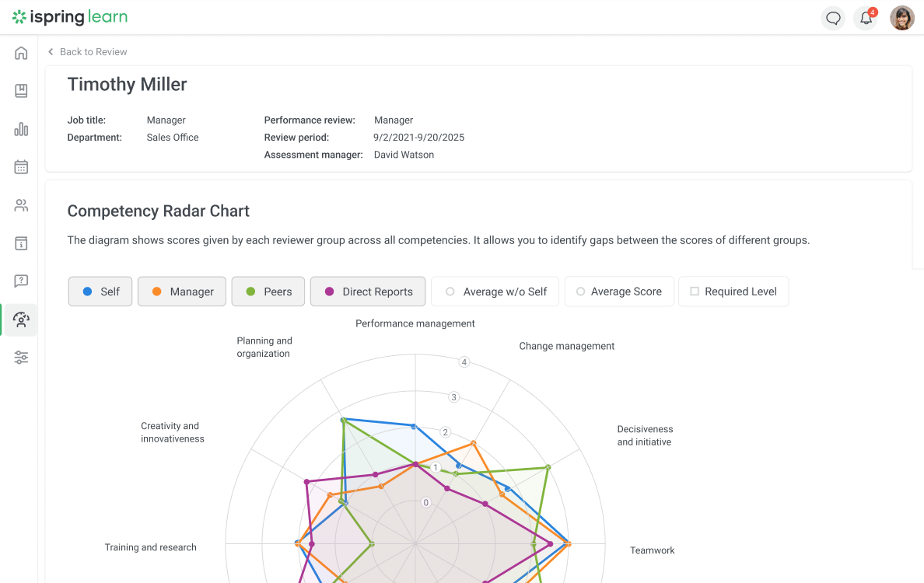Open the Courses section in the sidebar
Viewport: 924px width, 583px height.
(20, 90)
